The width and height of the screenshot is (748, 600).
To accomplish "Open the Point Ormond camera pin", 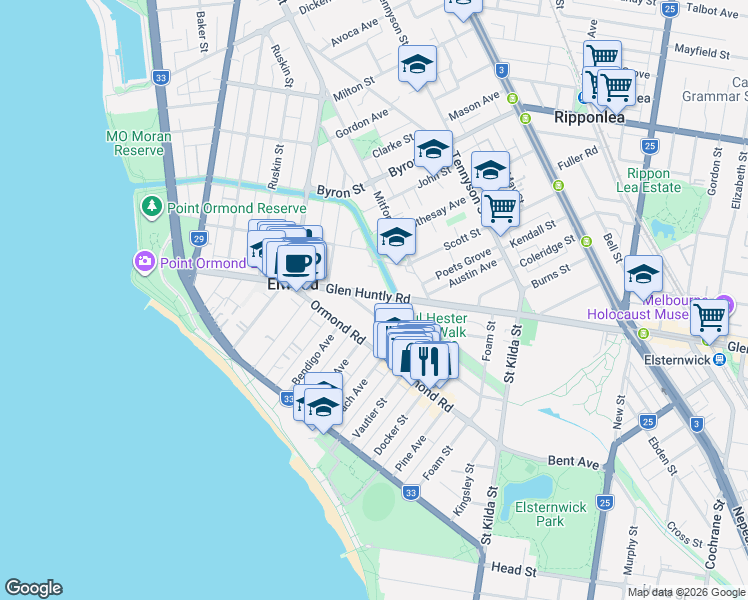I will [145, 261].
